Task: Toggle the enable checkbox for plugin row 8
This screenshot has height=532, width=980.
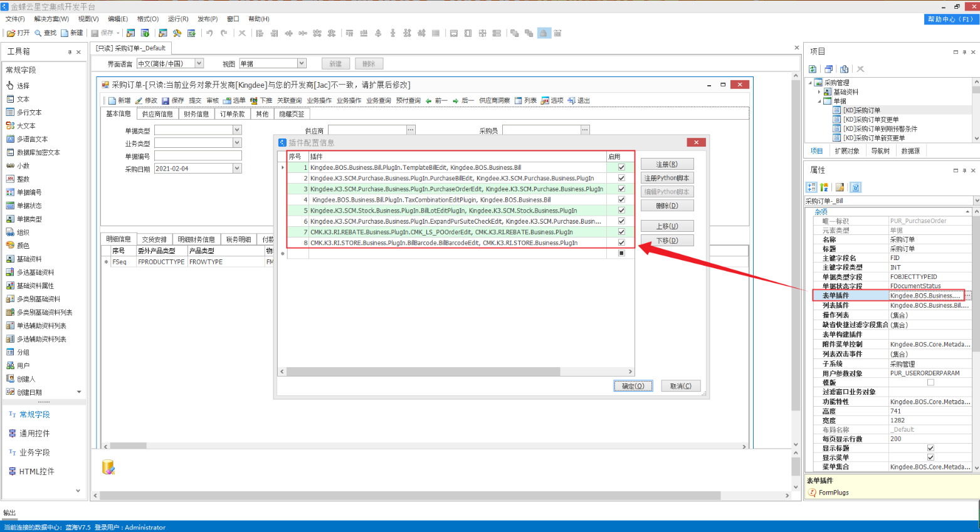Action: coord(621,243)
